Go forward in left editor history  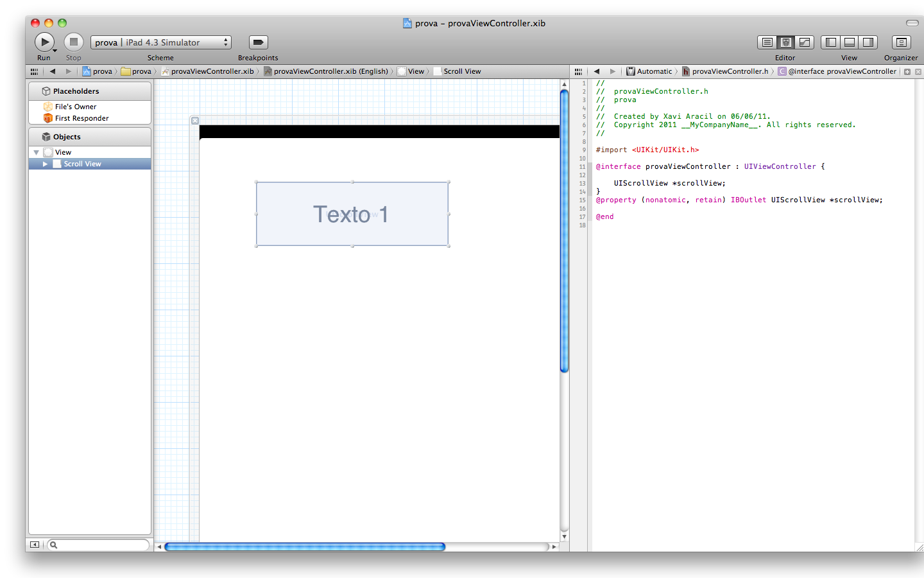68,71
